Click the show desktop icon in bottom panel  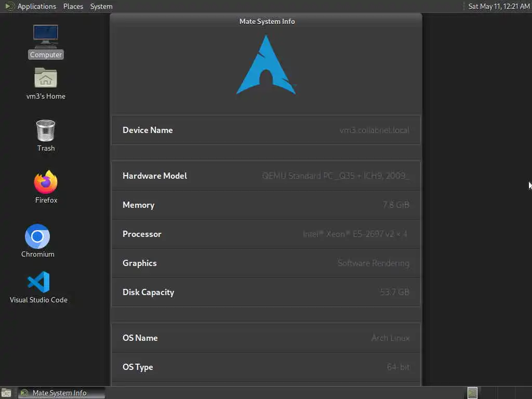coord(6,393)
